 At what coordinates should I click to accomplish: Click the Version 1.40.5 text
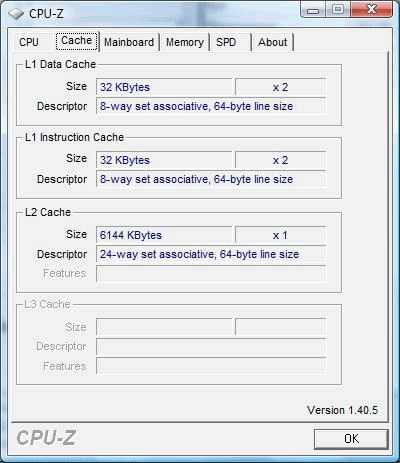click(x=342, y=410)
